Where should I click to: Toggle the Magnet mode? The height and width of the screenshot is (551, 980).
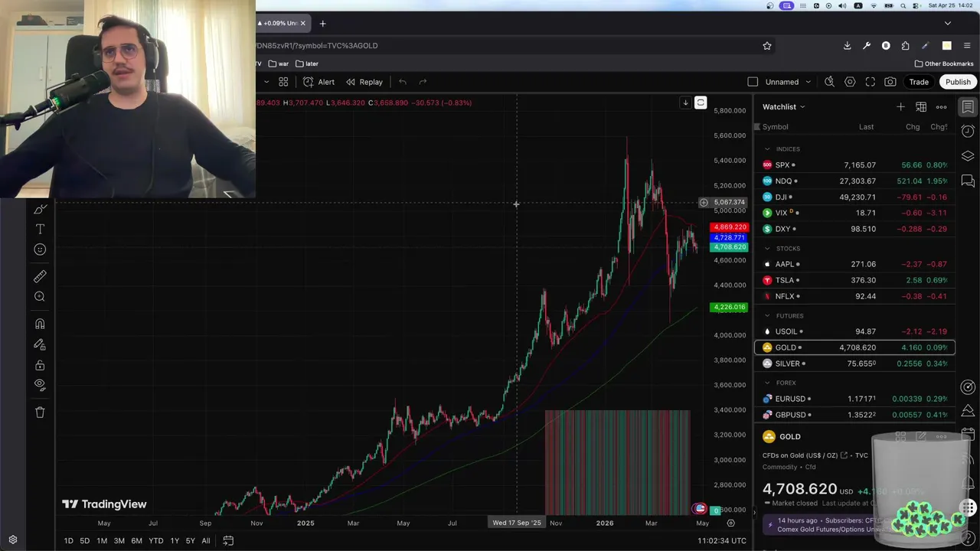[40, 324]
